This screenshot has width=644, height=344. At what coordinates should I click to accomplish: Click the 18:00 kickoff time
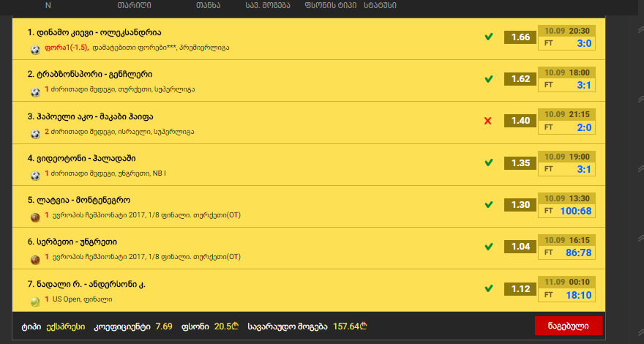click(579, 72)
